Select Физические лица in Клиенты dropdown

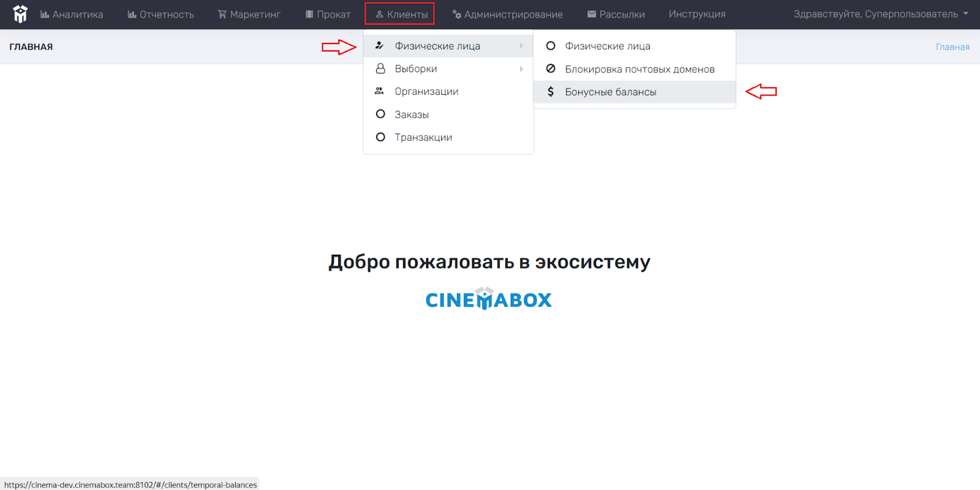[x=448, y=46]
